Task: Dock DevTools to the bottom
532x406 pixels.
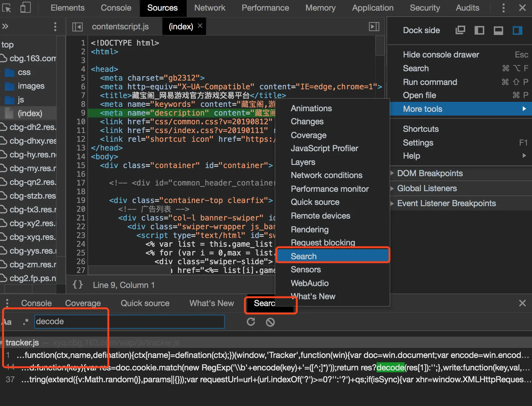Action: [498, 30]
